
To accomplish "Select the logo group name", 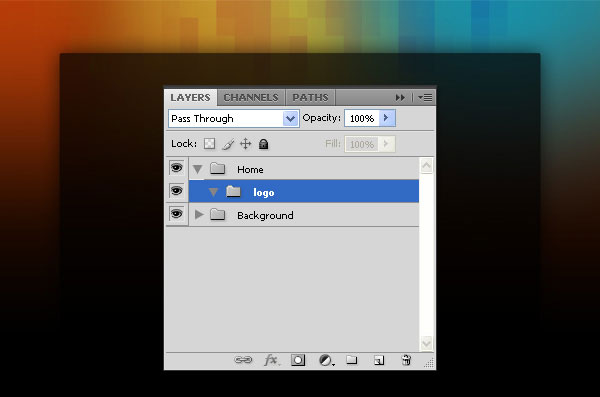I will click(x=264, y=193).
